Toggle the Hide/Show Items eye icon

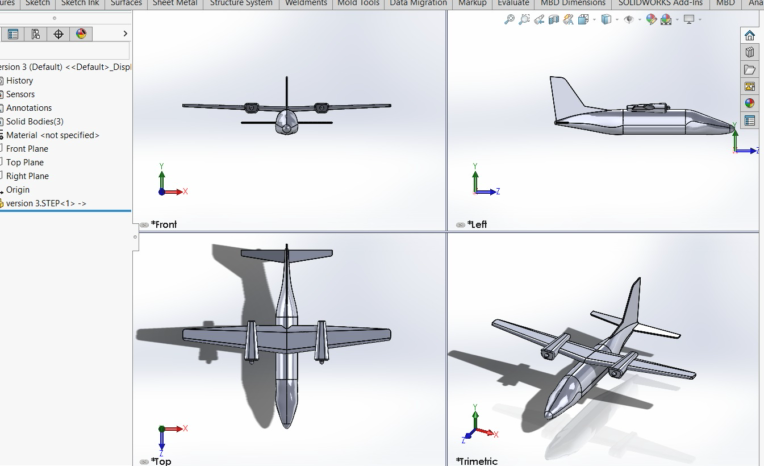click(629, 19)
